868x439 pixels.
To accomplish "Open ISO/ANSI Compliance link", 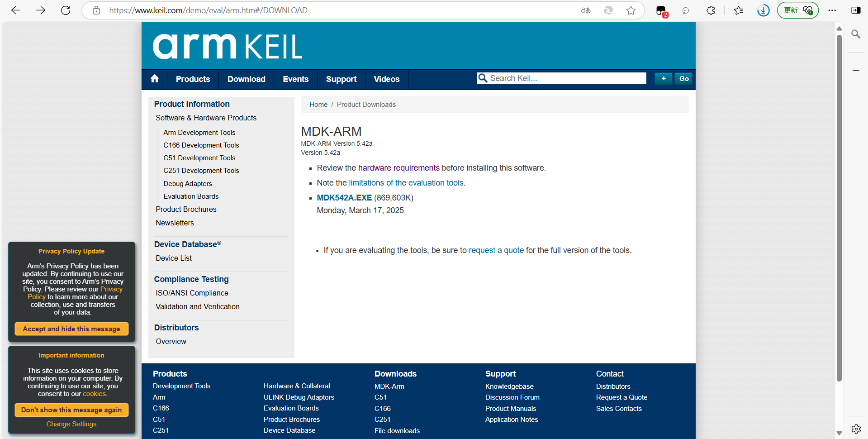I will point(192,293).
